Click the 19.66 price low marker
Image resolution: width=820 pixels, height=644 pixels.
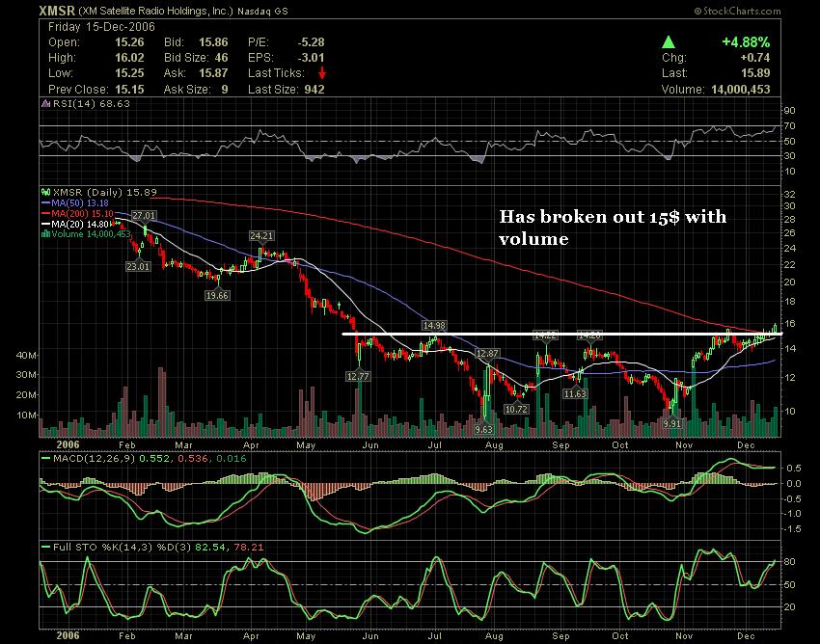click(217, 295)
